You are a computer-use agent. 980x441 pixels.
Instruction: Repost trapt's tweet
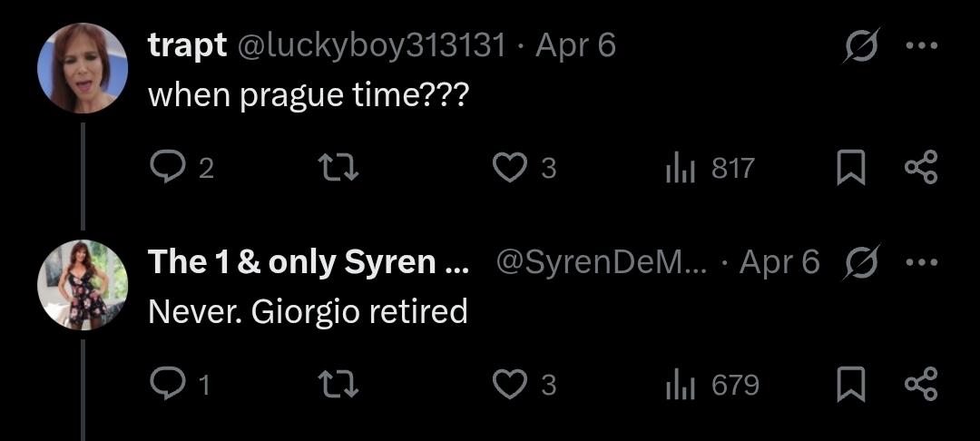[x=340, y=168]
